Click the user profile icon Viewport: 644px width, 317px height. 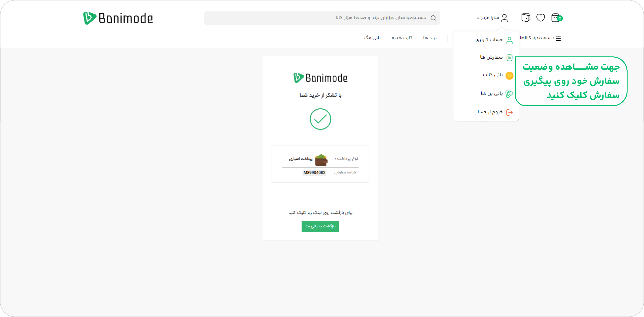point(504,18)
